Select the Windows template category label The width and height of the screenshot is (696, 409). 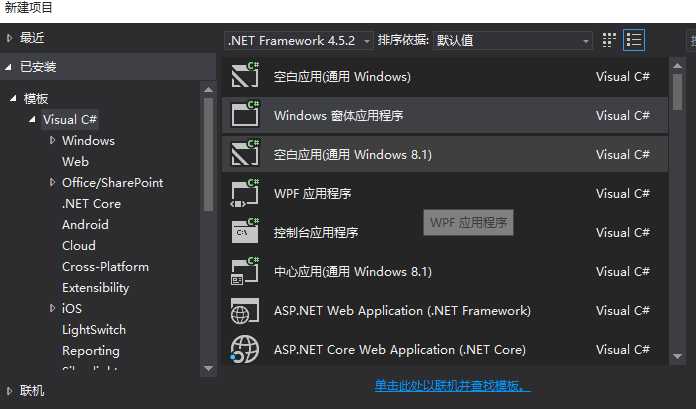89,141
